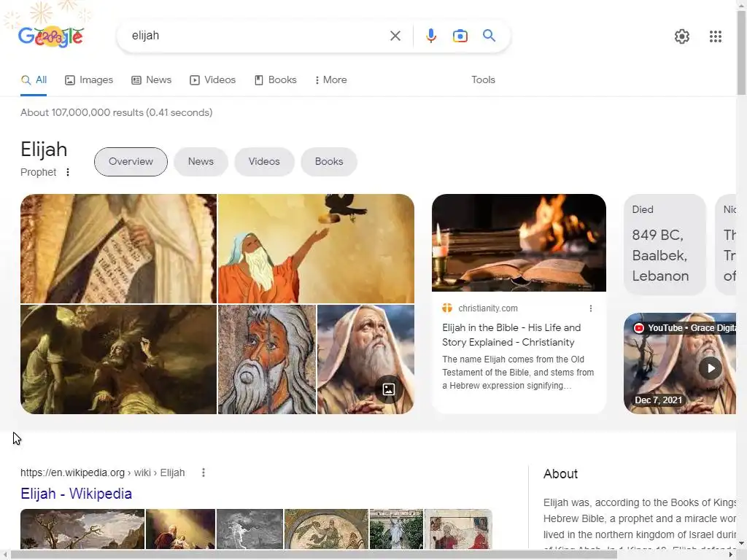The height and width of the screenshot is (560, 747).
Task: Switch to the News tab
Action: pyautogui.click(x=152, y=80)
